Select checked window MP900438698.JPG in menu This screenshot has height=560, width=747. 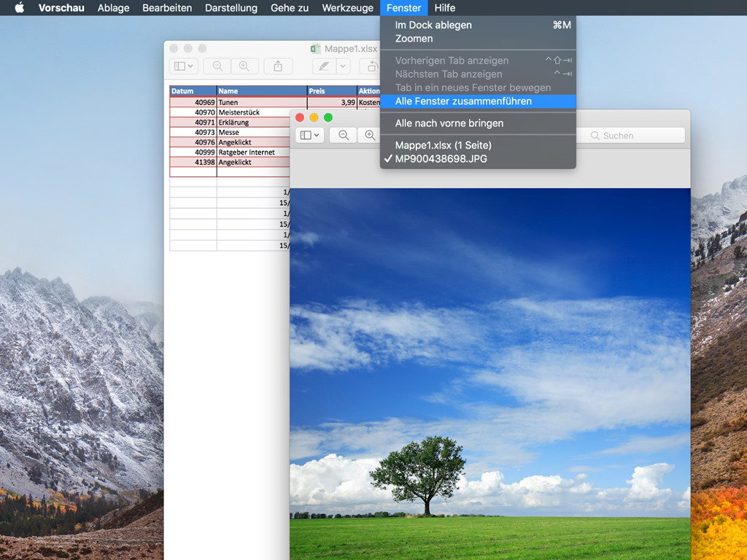[x=441, y=159]
